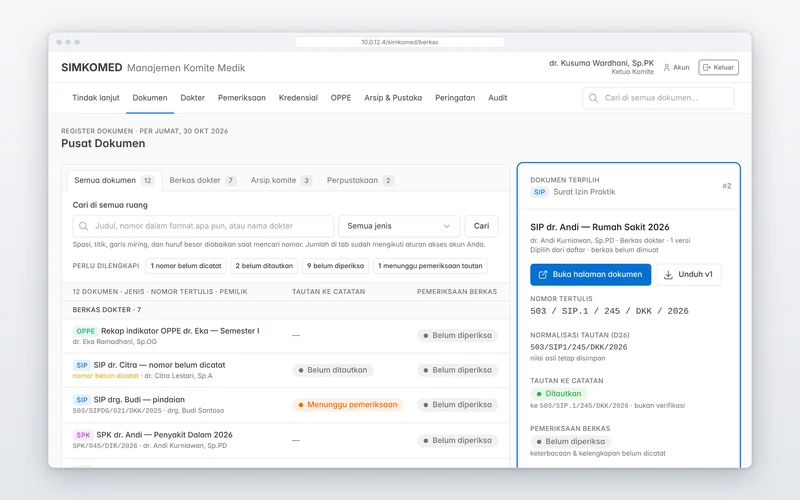Focus the 'Cari di semua dokumen' field
This screenshot has height=500, width=800.
pyautogui.click(x=658, y=98)
